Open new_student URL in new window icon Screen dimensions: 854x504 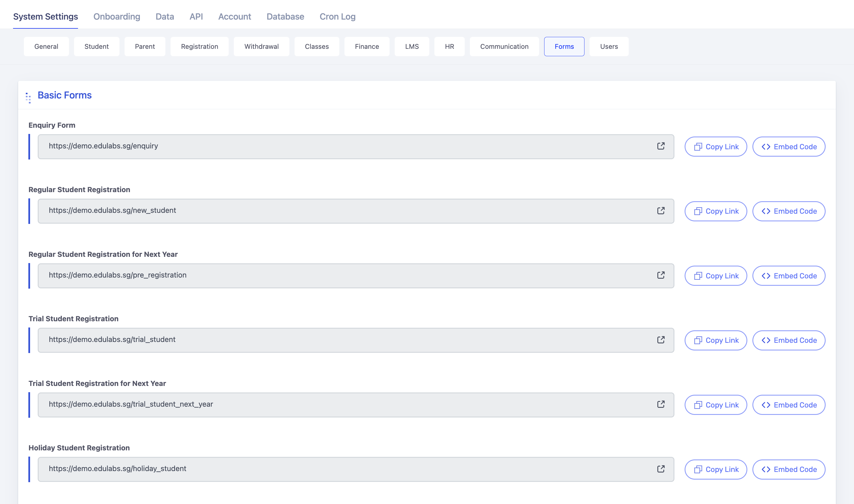point(661,211)
